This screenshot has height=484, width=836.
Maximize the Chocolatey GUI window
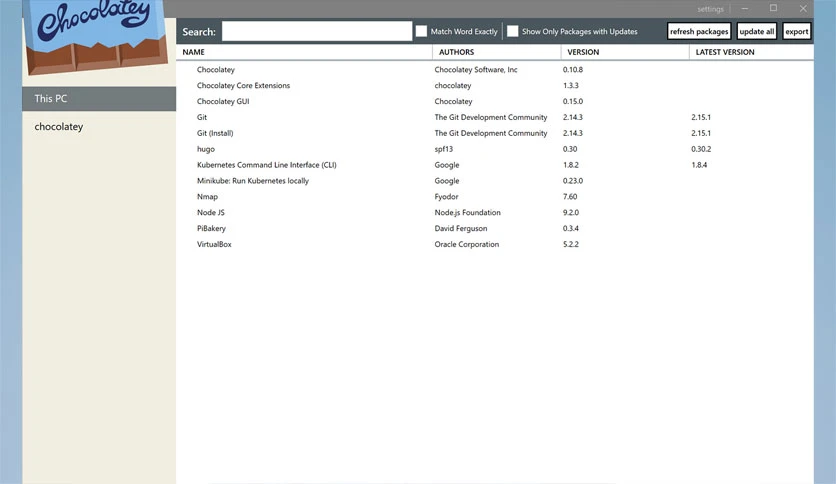(773, 8)
